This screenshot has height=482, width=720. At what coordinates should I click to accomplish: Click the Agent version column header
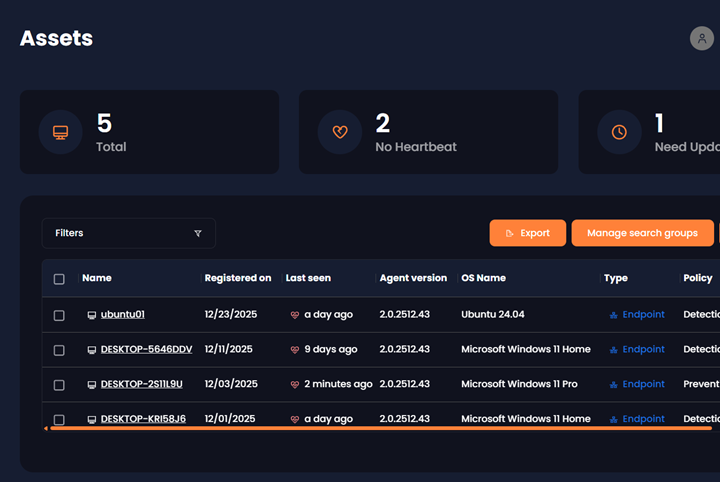click(x=413, y=278)
